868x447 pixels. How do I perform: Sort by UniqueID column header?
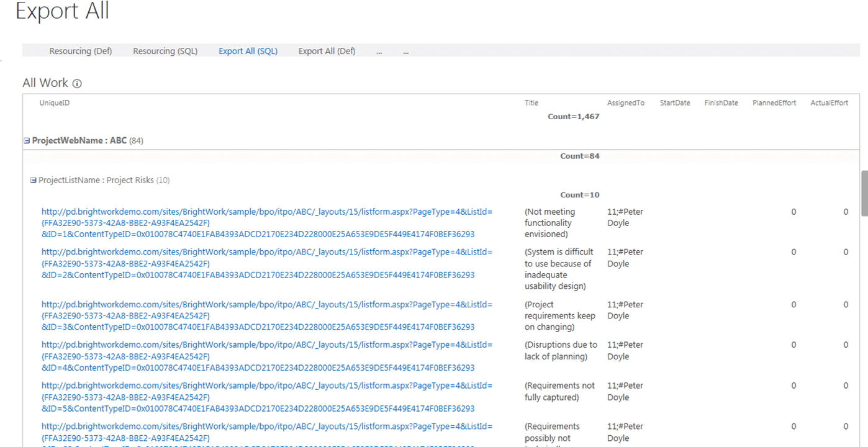point(55,103)
